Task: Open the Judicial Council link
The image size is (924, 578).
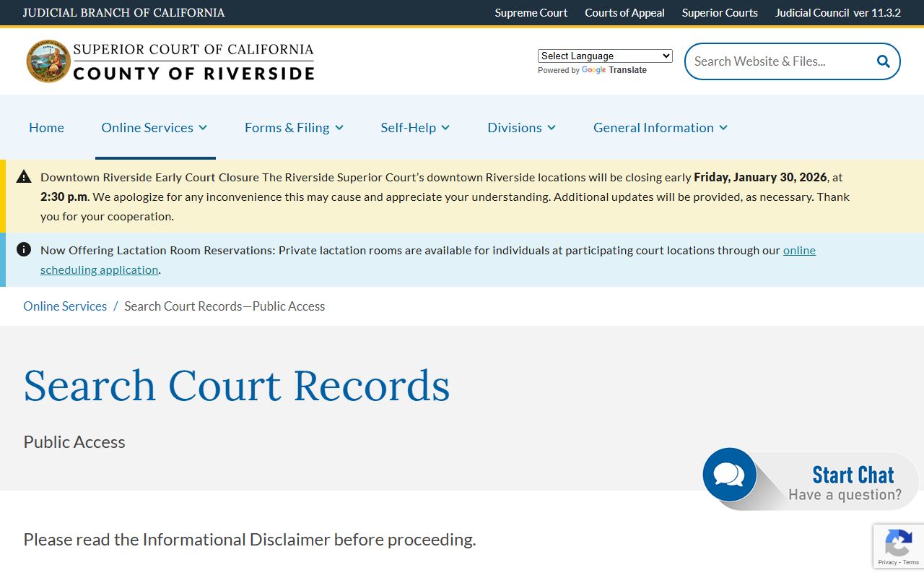Action: pos(812,12)
